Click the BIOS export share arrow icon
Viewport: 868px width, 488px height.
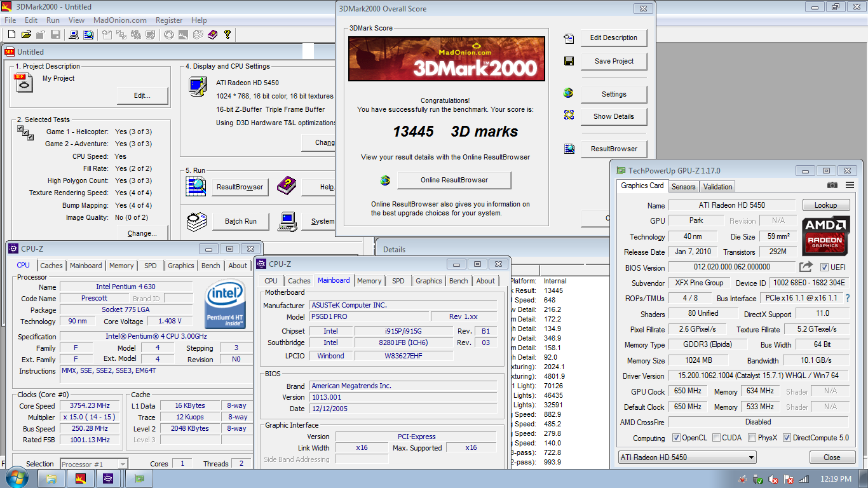click(806, 267)
